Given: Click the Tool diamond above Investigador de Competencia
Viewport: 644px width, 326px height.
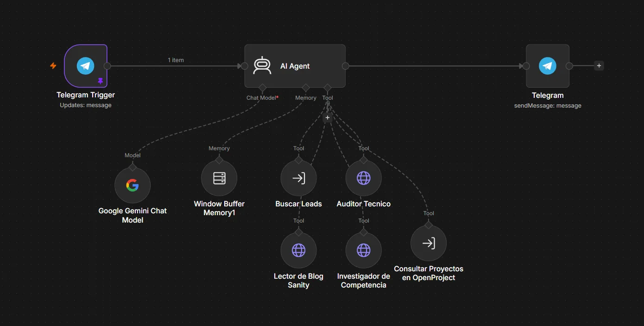Looking at the screenshot, I should [x=364, y=232].
